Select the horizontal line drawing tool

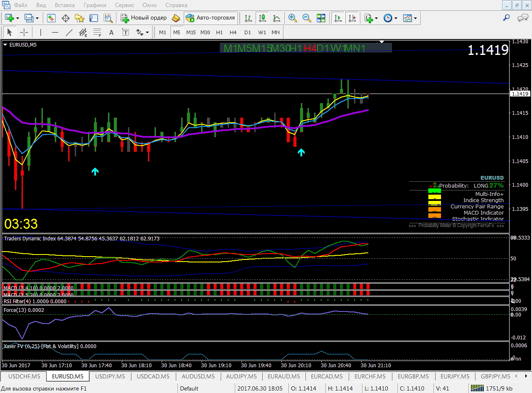pos(55,32)
